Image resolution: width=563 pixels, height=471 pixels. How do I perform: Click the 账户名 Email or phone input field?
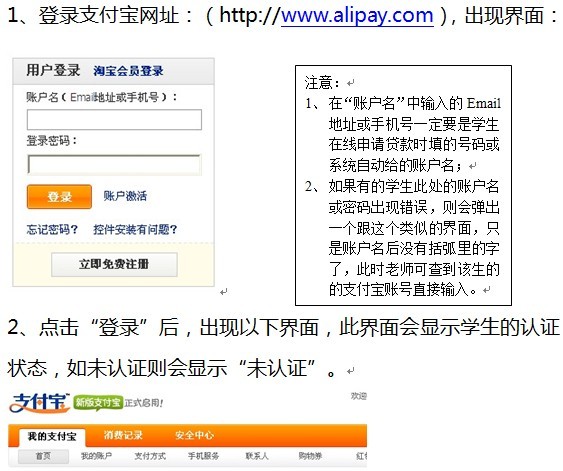114,120
